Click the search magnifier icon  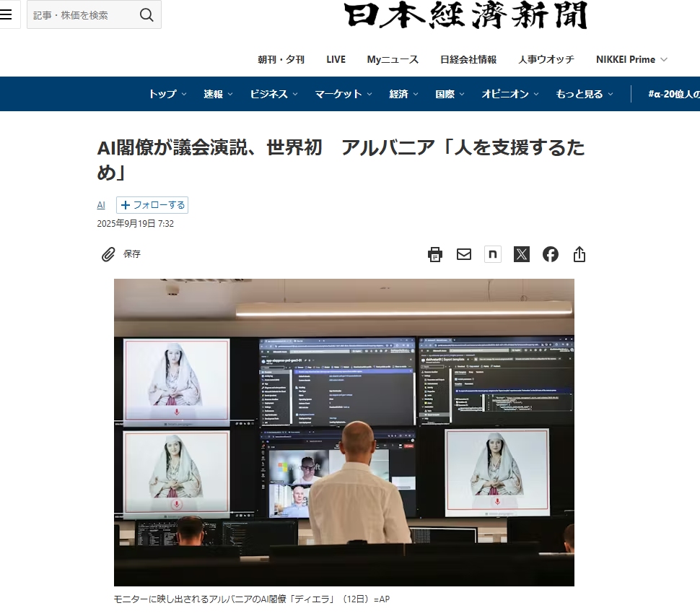(x=146, y=15)
